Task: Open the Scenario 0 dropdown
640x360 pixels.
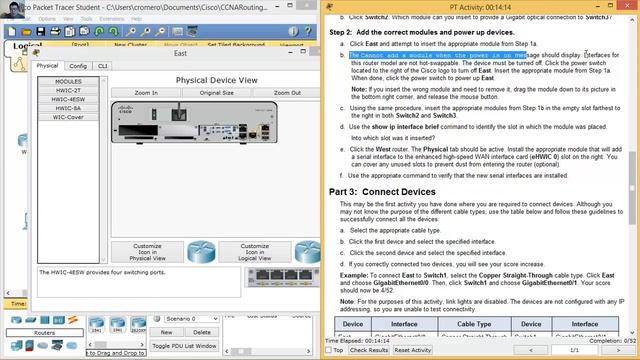Action: point(191,318)
